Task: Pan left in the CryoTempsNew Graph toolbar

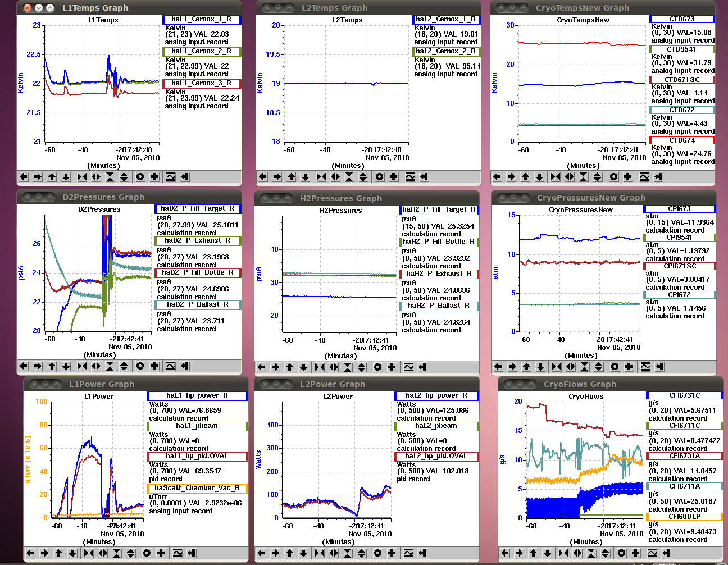Action: [497, 177]
